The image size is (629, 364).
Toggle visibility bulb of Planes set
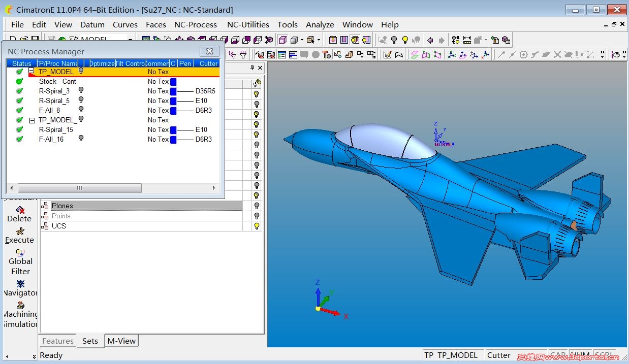pyautogui.click(x=257, y=206)
